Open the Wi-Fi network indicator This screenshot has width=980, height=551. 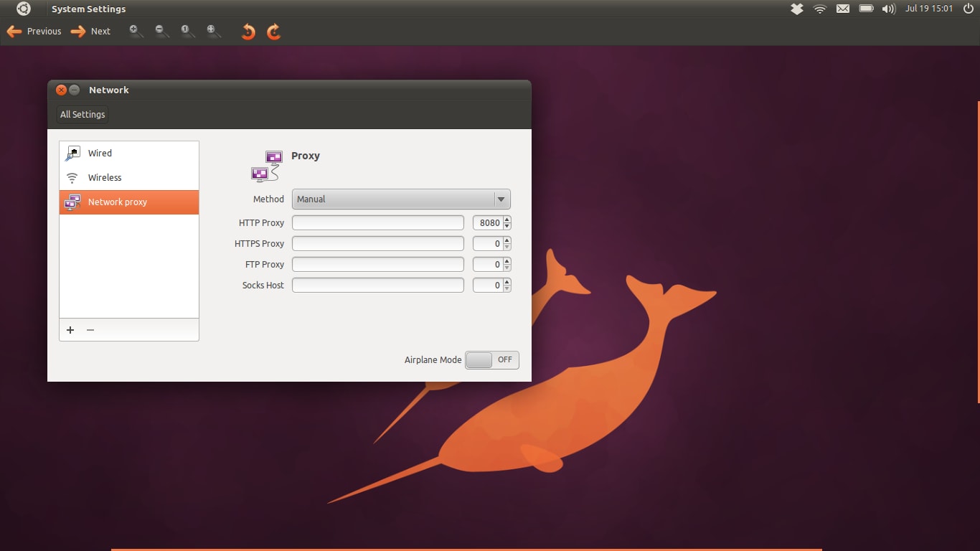point(820,9)
